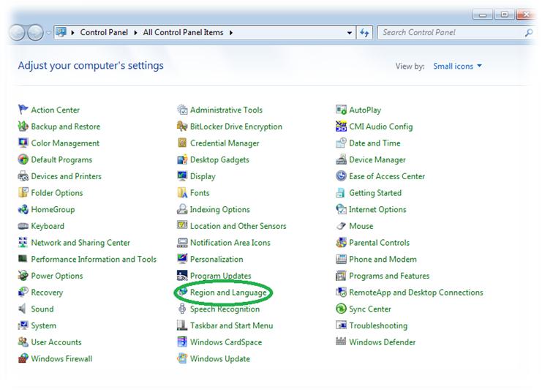This screenshot has height=392, width=542.
Task: Click the search magnifier icon
Action: coord(529,33)
